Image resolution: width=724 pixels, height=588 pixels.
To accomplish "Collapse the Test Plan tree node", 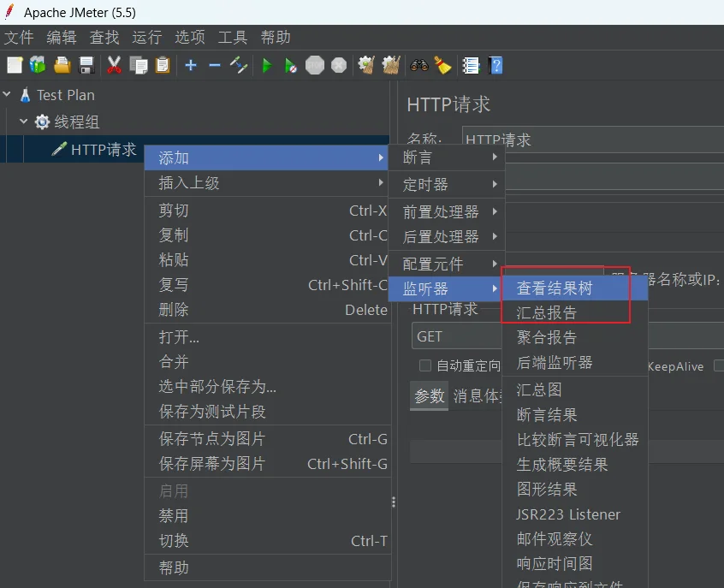I will 7,94.
